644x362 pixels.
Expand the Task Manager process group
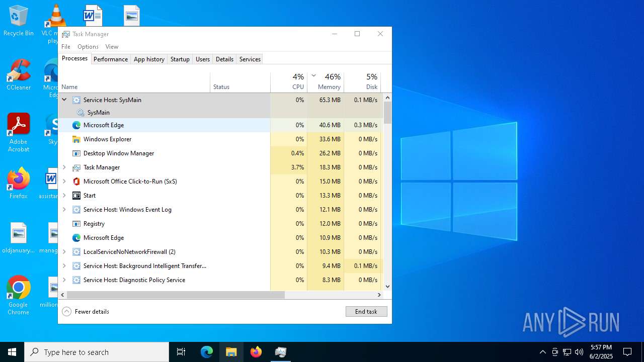click(x=64, y=167)
